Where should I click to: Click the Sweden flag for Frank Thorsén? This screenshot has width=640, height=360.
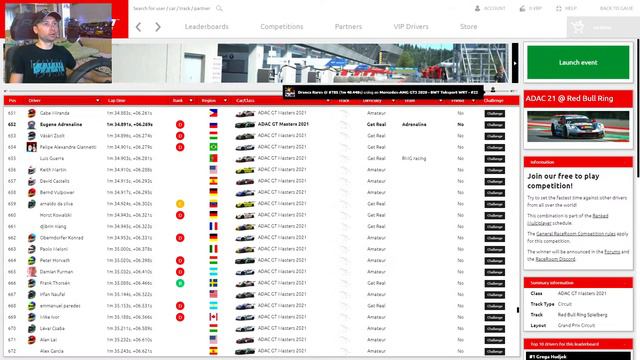coord(213,283)
